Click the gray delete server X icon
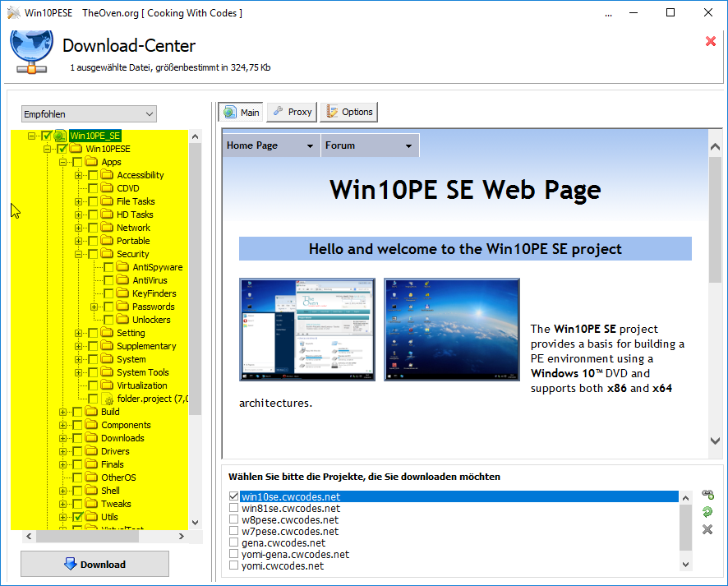The width and height of the screenshot is (728, 586). point(707,529)
